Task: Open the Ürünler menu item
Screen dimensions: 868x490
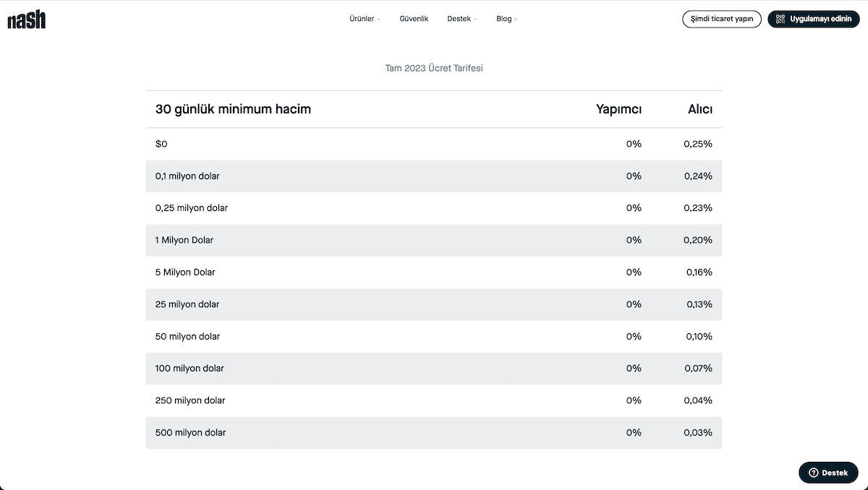Action: [x=362, y=19]
